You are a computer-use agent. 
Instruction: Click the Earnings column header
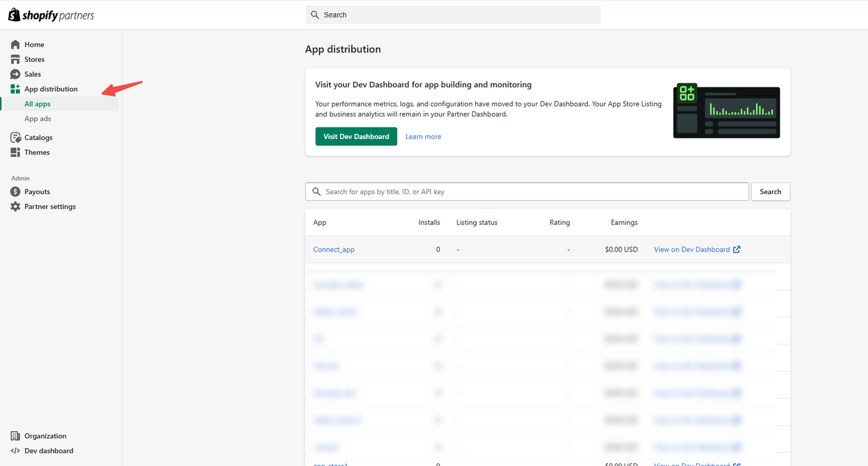coord(624,223)
